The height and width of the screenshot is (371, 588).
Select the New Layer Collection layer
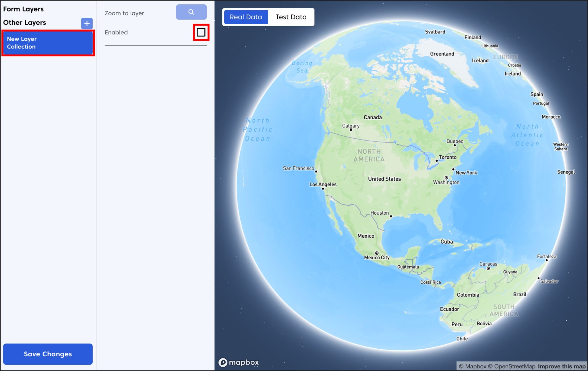[x=48, y=43]
